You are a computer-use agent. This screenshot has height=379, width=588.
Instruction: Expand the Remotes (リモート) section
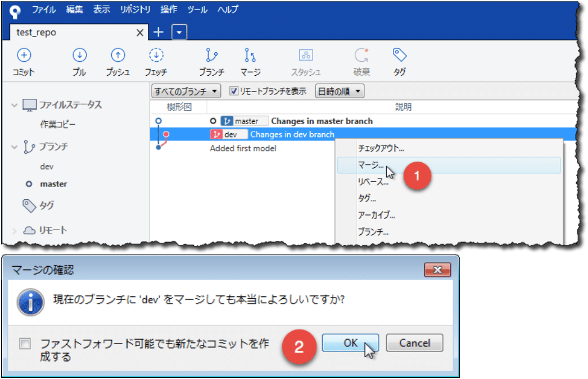(x=14, y=231)
